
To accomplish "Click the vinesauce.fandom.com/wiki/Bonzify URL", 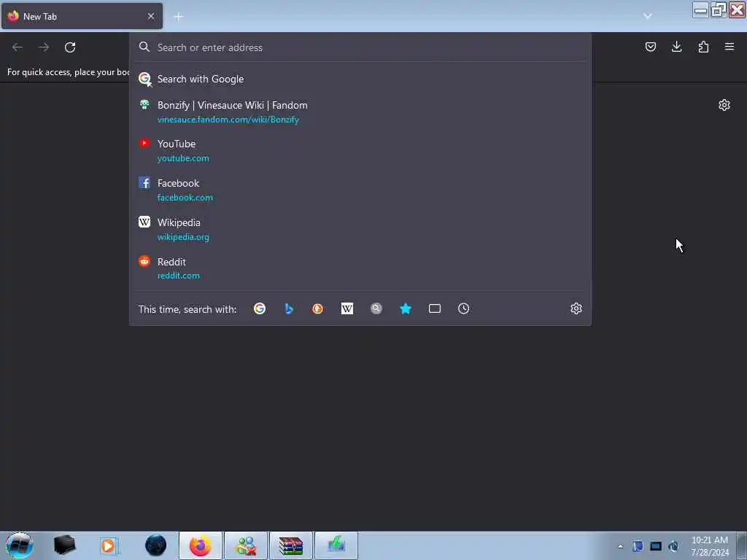I will pyautogui.click(x=228, y=120).
